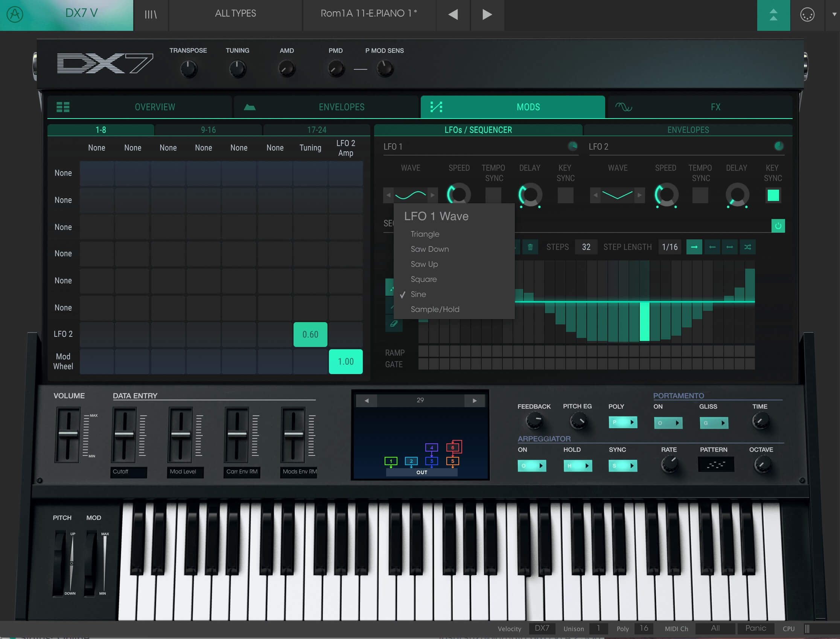Toggle Arpeggiator ON switch

click(532, 466)
